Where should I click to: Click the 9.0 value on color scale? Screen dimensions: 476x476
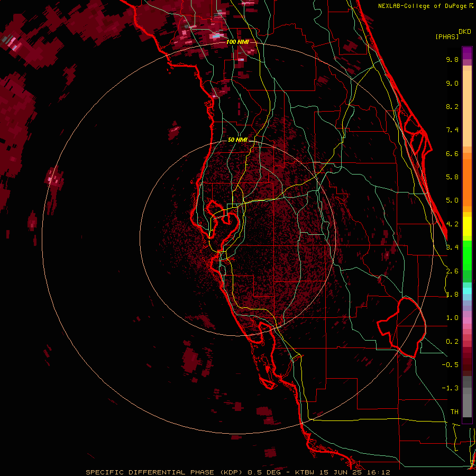coord(452,83)
